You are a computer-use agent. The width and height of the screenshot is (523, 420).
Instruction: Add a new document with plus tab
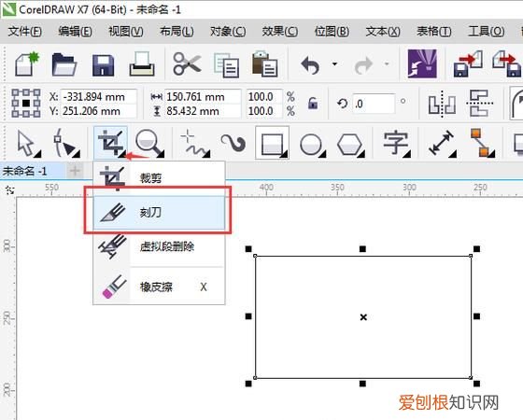pyautogui.click(x=75, y=171)
